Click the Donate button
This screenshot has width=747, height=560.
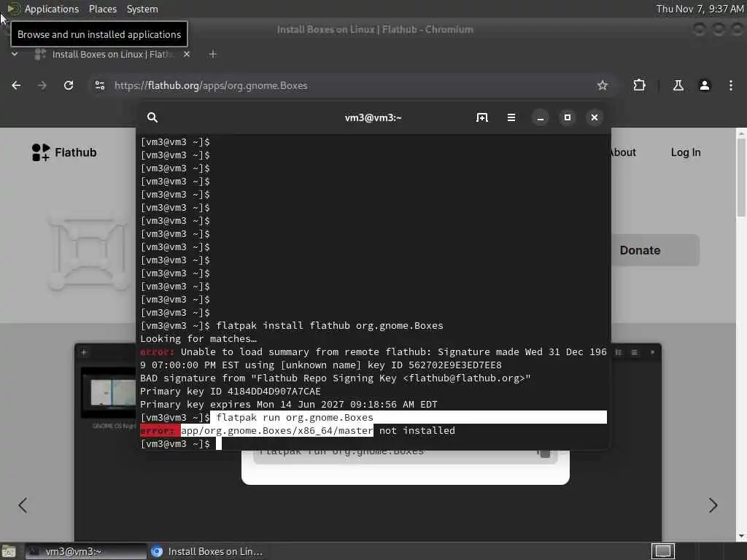655,250
